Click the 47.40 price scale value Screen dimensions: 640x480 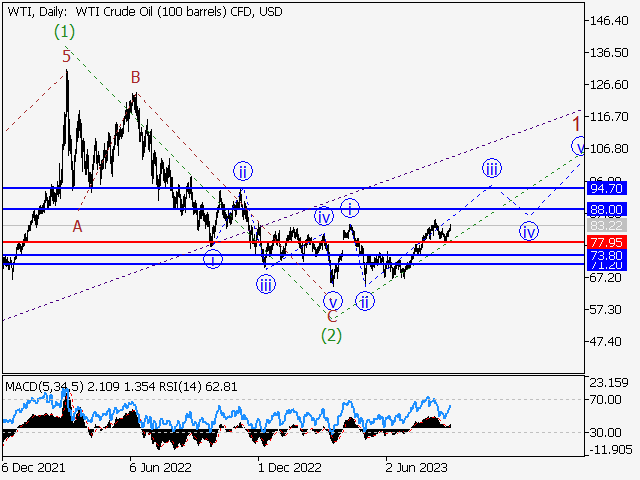pos(606,342)
